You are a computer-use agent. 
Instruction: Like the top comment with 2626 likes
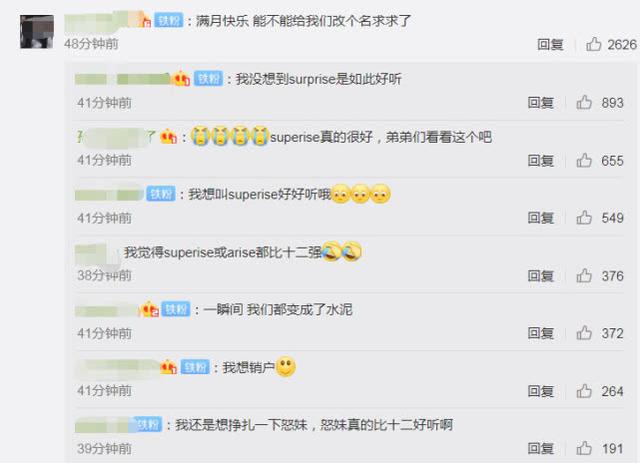coord(593,44)
